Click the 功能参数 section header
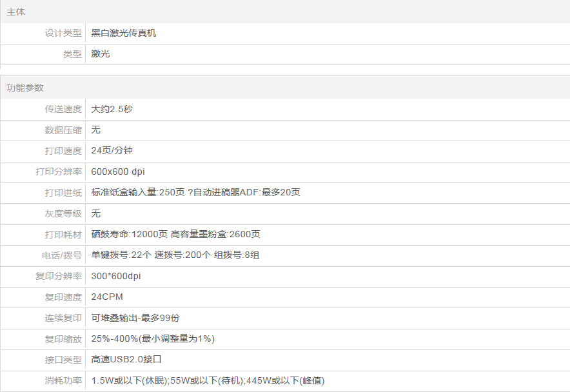Image resolution: width=570 pixels, height=392 pixels. pos(25,88)
